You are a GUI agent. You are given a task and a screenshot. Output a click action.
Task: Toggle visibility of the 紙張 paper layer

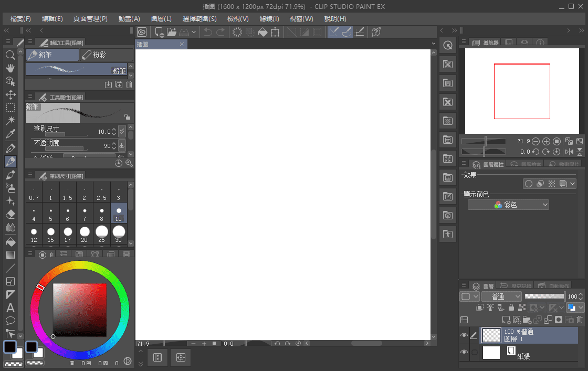(464, 353)
